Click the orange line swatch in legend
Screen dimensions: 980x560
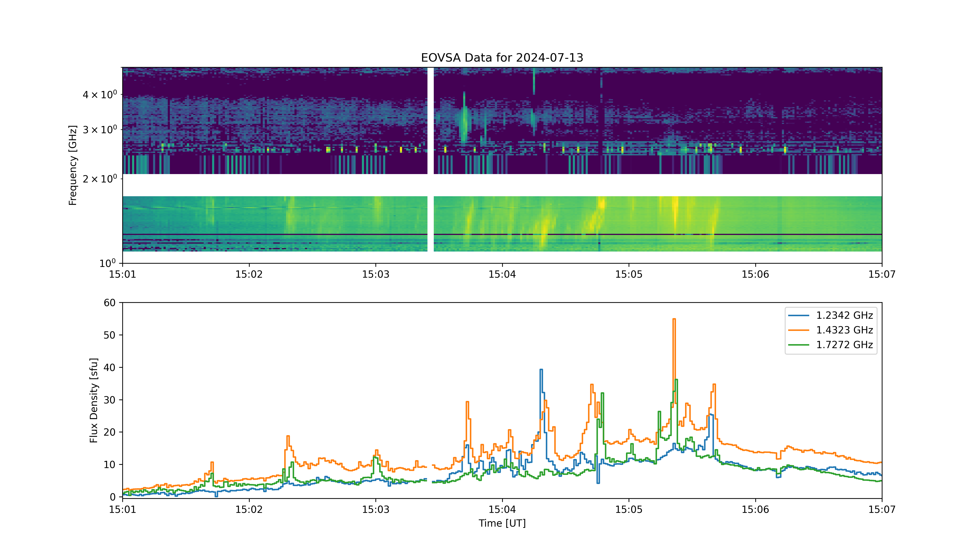point(799,330)
